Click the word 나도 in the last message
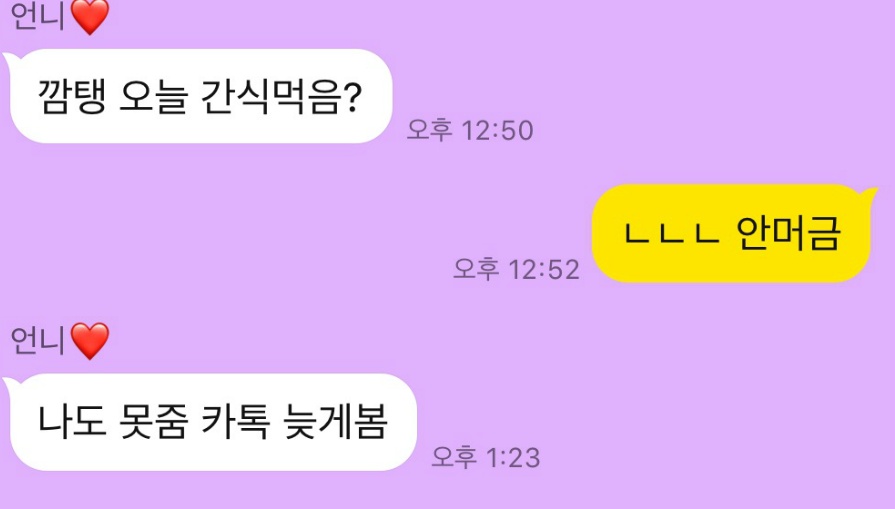895x509 pixels. [x=71, y=422]
